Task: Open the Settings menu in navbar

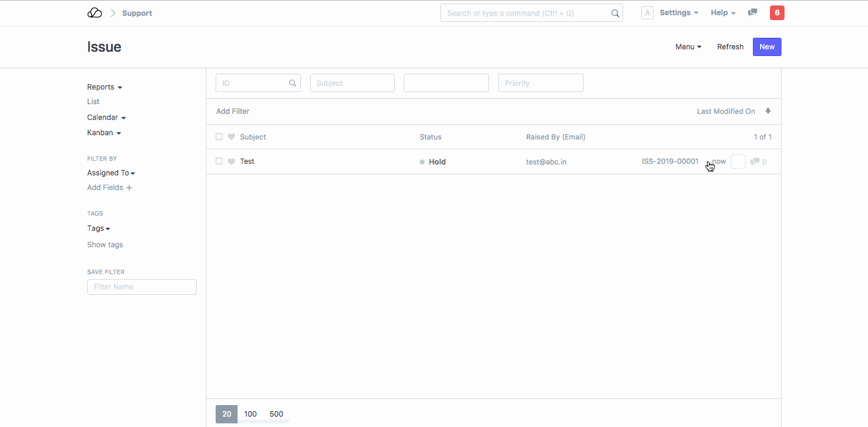Action: coord(679,13)
